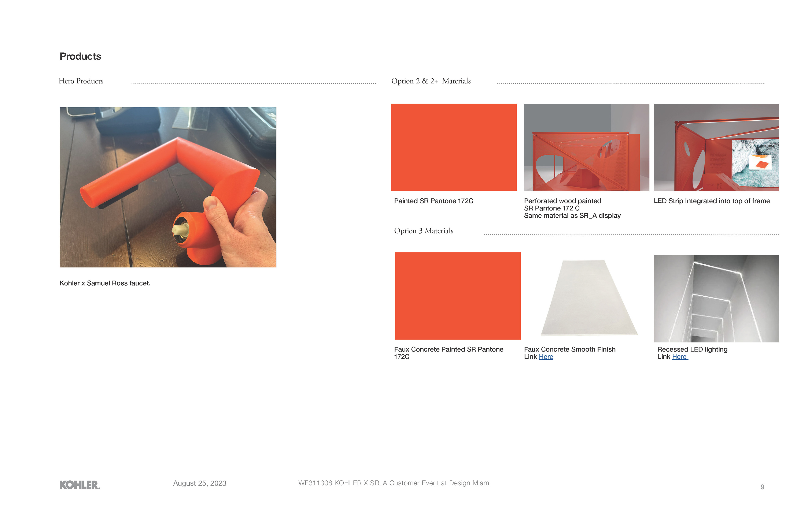Click the faux concrete smooth panel image
This screenshot has height=525, width=812.
point(589,298)
